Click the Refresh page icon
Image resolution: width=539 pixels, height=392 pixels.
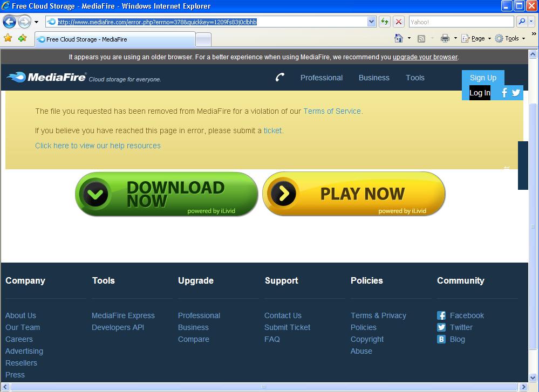click(x=384, y=22)
